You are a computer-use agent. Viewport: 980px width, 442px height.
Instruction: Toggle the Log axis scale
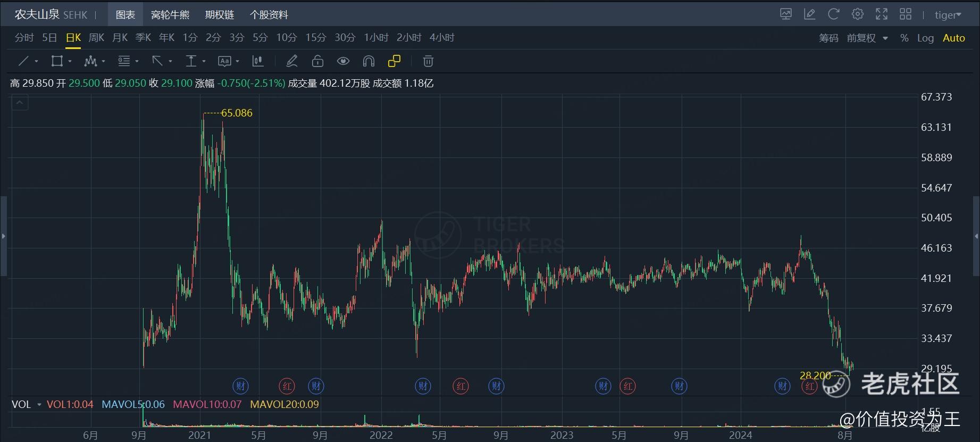coord(925,38)
